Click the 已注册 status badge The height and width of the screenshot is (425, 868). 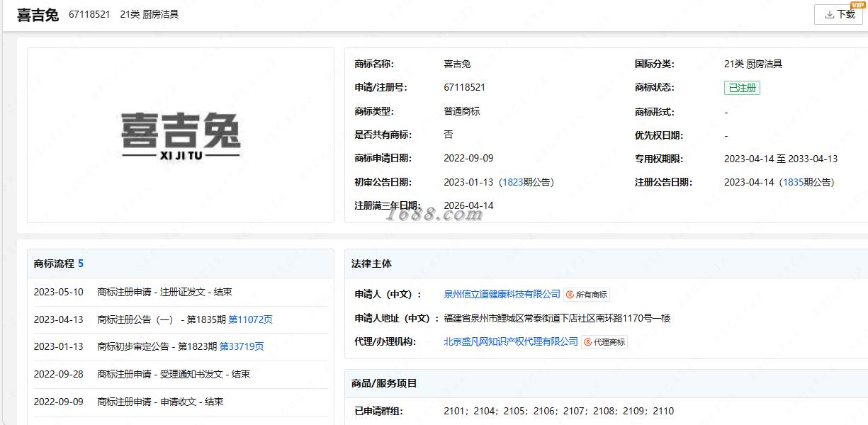click(742, 88)
